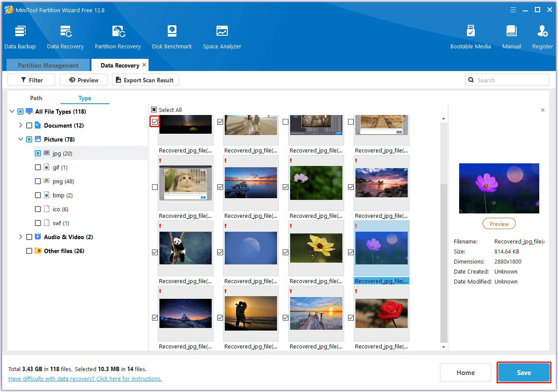Check the Document (12) checkbox
558x392 pixels.
[x=29, y=125]
